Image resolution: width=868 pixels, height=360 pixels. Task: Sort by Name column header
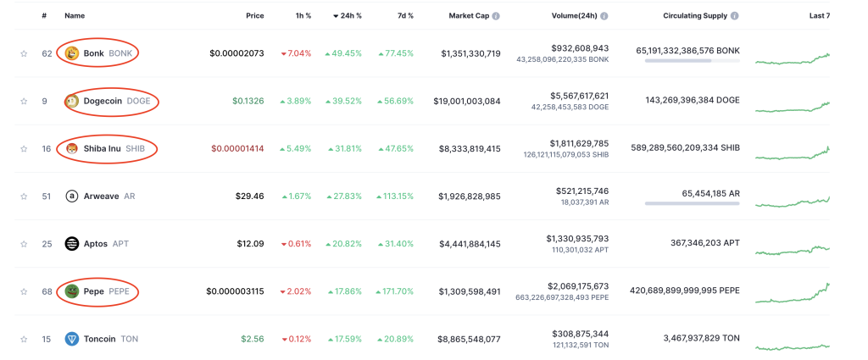coord(75,16)
